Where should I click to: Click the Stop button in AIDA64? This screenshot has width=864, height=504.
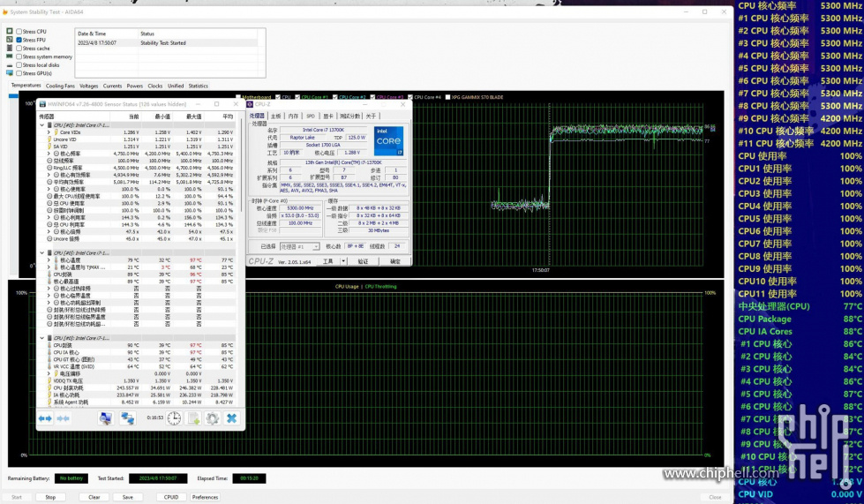click(50, 497)
